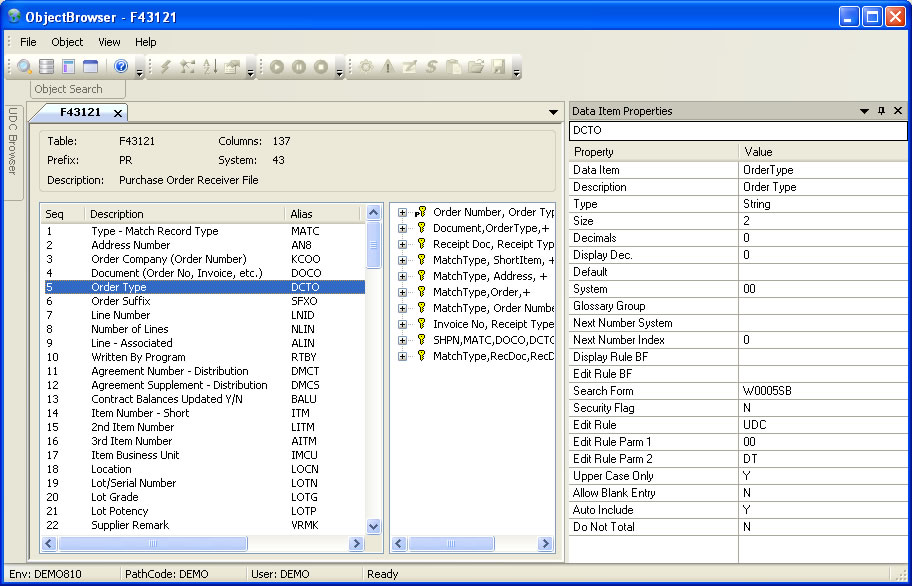Open the View menu
This screenshot has height=586, width=912.
coord(109,42)
